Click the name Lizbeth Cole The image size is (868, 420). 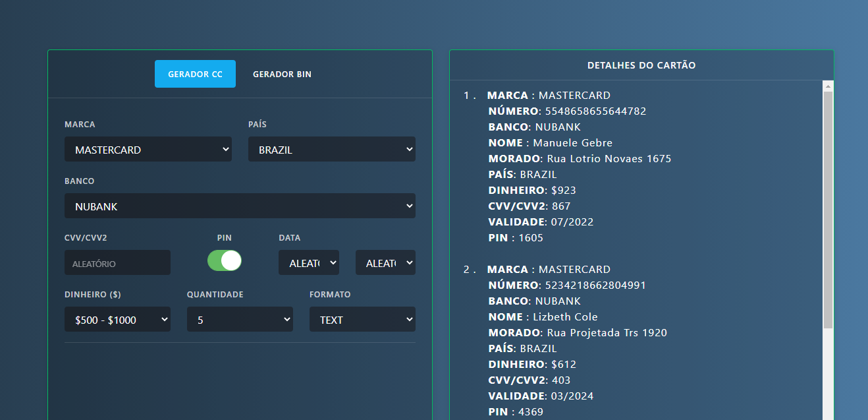(565, 316)
